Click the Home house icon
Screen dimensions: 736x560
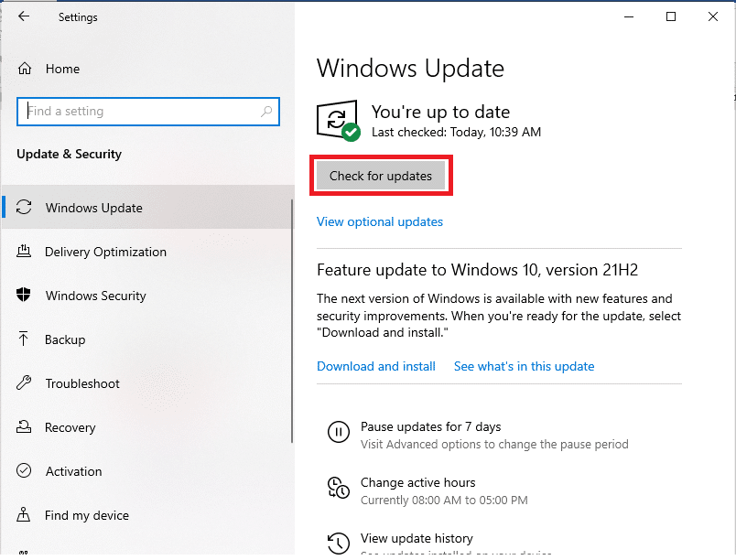click(x=25, y=69)
